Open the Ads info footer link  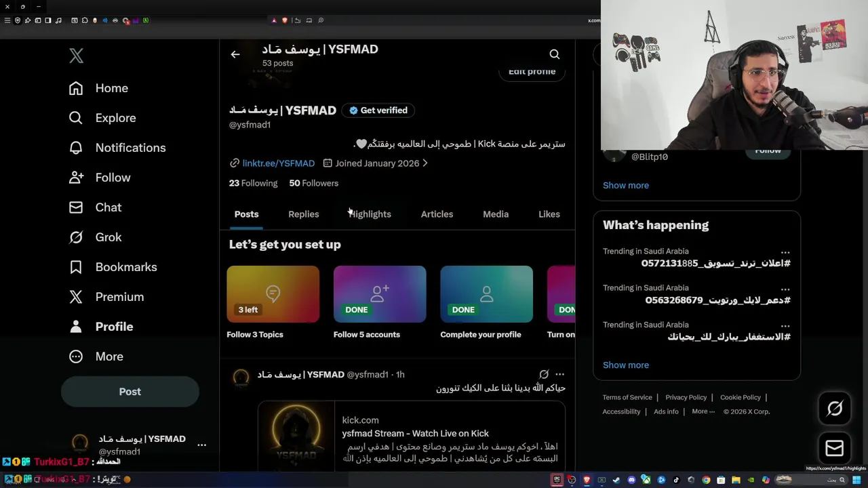click(x=666, y=412)
